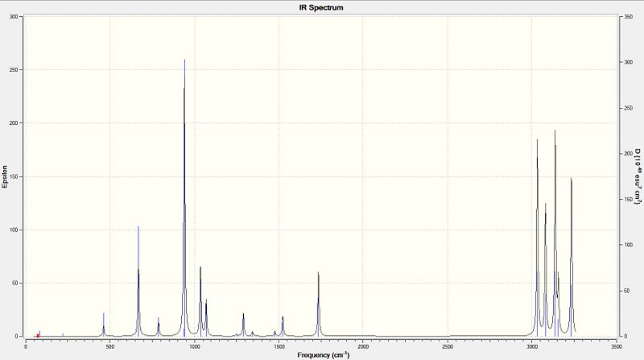Click the red marker at the spectrum's low-frequency end
The image size is (644, 360).
(38, 336)
